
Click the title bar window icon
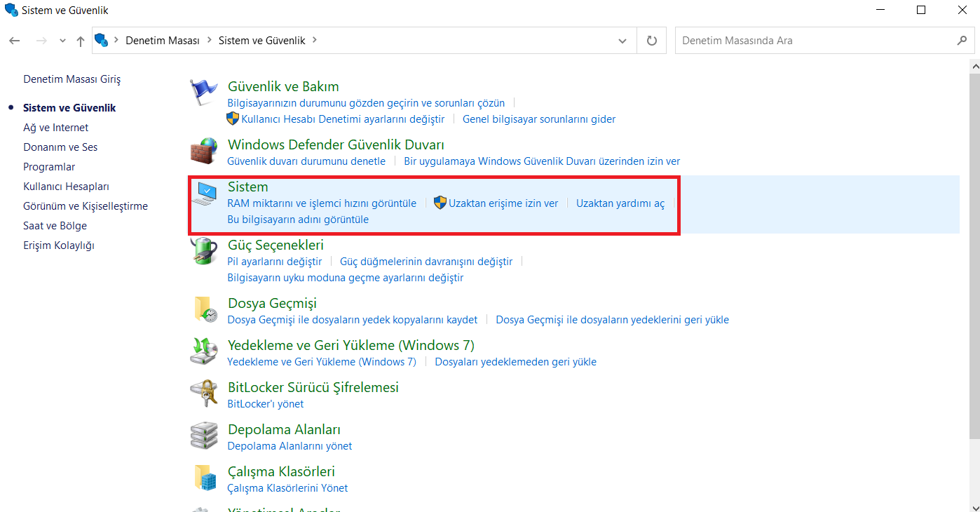pyautogui.click(x=11, y=11)
